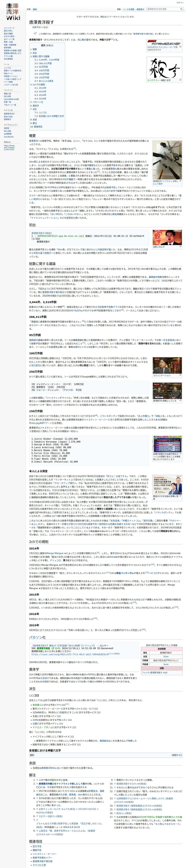
Task: Jump to 5 パカソン化 in contents
Action: (37, 102)
